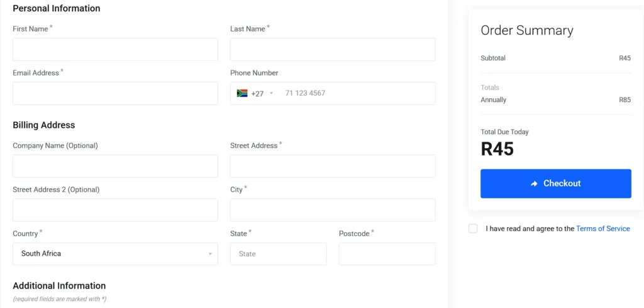Focus the Last Name input field
The height and width of the screenshot is (308, 644).
click(333, 49)
